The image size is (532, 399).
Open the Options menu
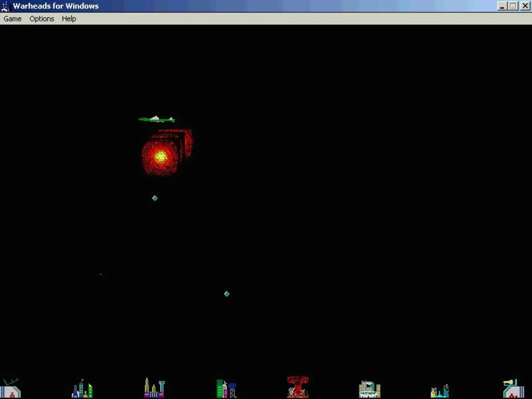(x=42, y=19)
